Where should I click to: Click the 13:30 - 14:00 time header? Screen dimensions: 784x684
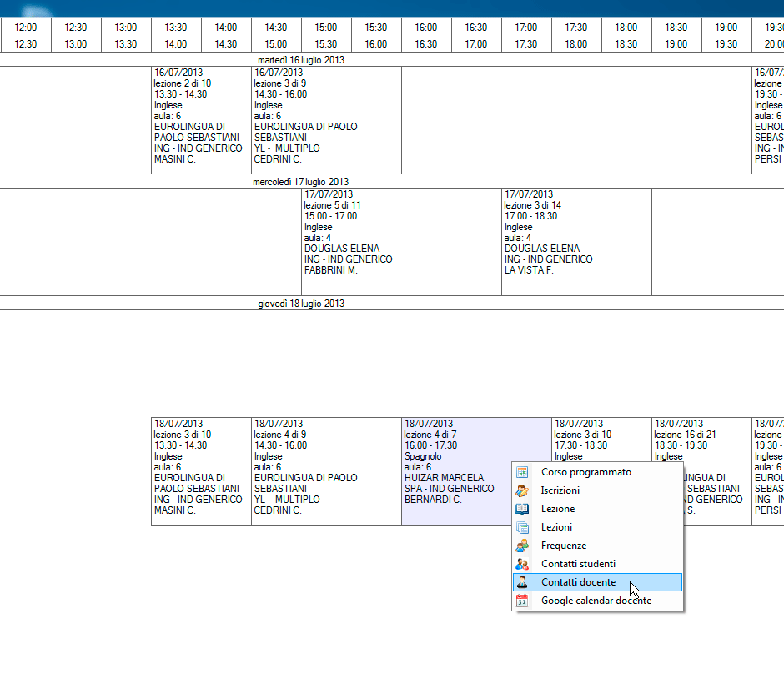176,36
